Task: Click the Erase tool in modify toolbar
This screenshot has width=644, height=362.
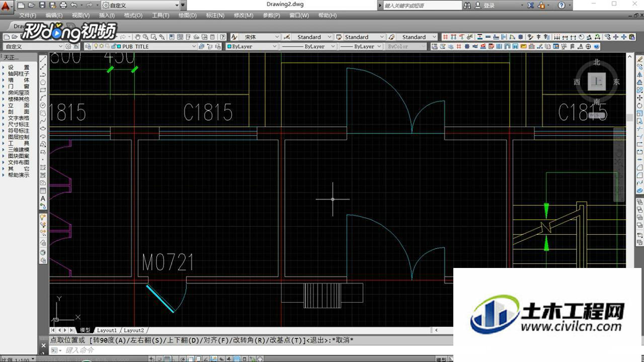Action: [640, 59]
